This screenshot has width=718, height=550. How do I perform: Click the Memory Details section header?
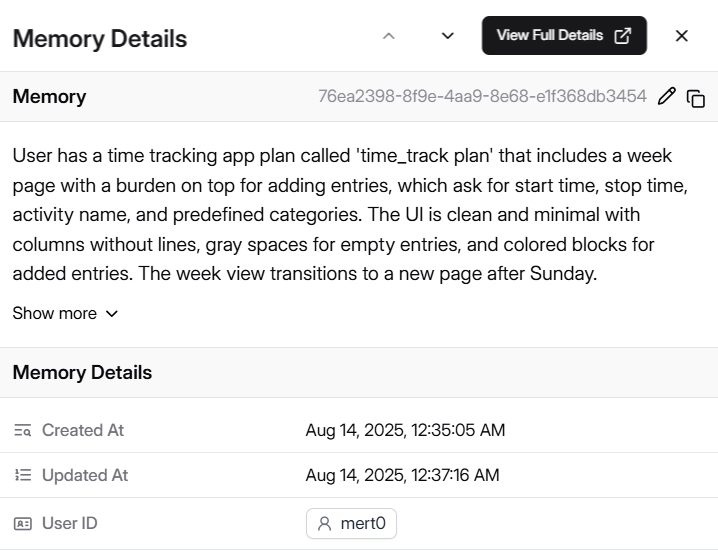click(82, 373)
